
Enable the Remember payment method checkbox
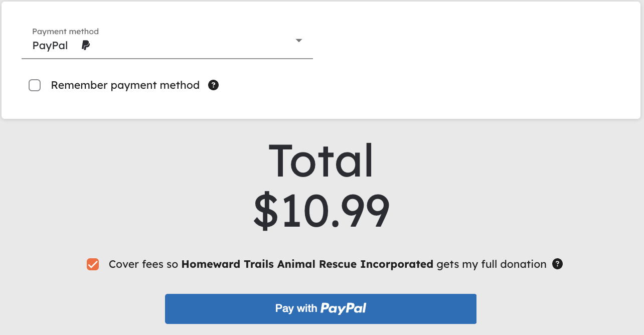point(35,85)
